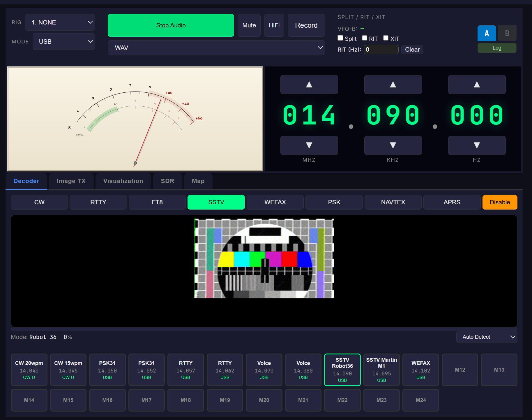Viewport: 532px width, 420px height.
Task: Enable the Split checkbox
Action: (340, 38)
